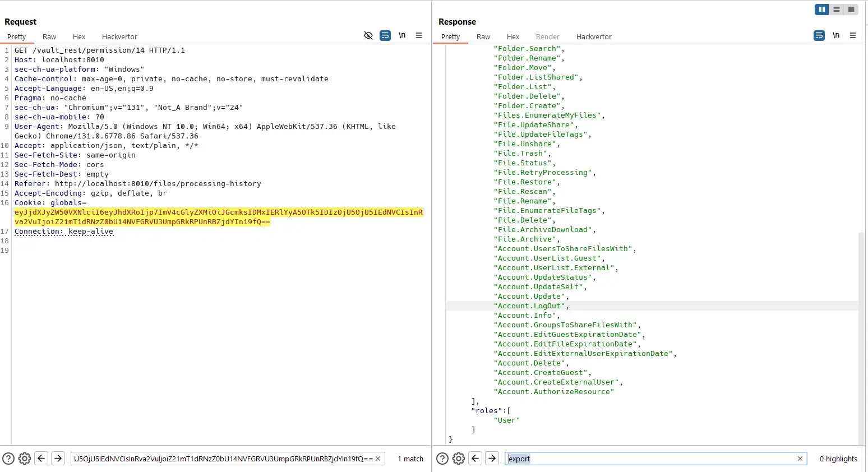This screenshot has height=472, width=868.
Task: Click "0 highlights" label in Response search
Action: (x=838, y=459)
